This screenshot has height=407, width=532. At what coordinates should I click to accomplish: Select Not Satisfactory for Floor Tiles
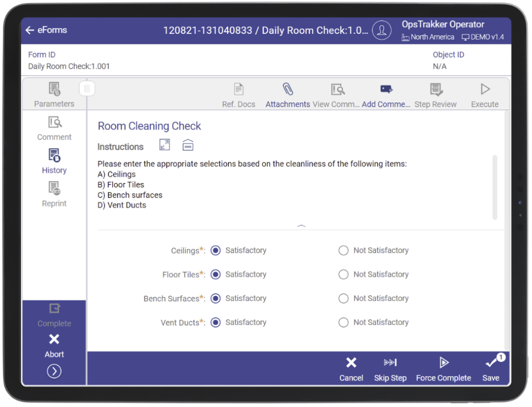343,274
